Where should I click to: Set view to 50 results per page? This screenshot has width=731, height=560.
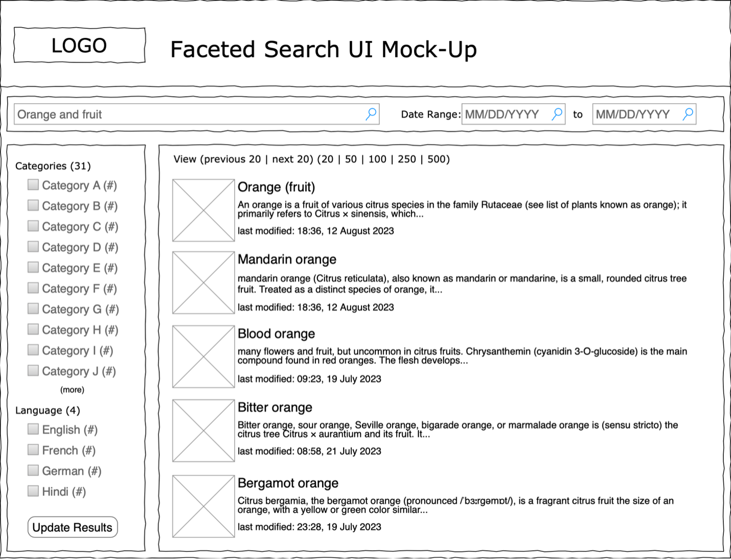tap(351, 159)
